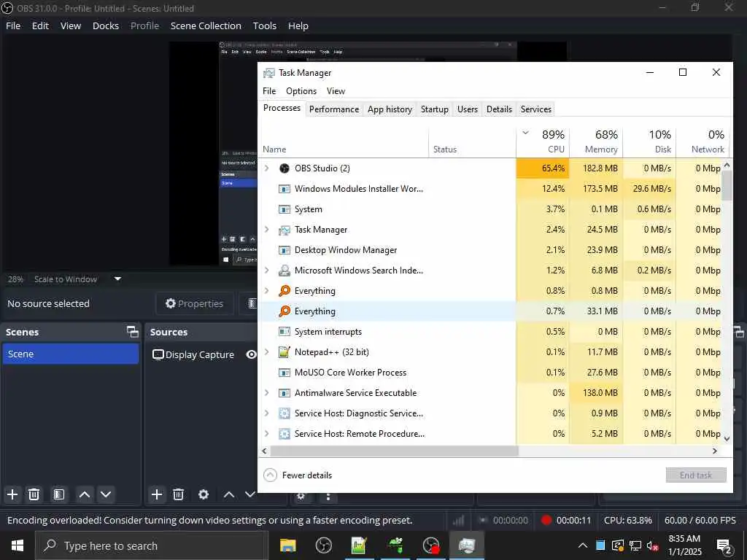Open the Startup tab
Image resolution: width=747 pixels, height=560 pixels.
pos(435,109)
